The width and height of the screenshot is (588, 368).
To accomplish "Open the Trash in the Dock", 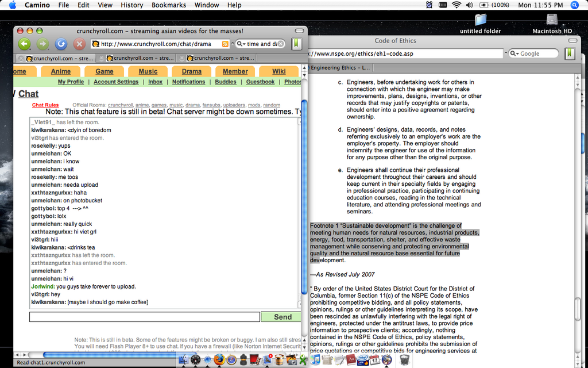I will pyautogui.click(x=404, y=359).
